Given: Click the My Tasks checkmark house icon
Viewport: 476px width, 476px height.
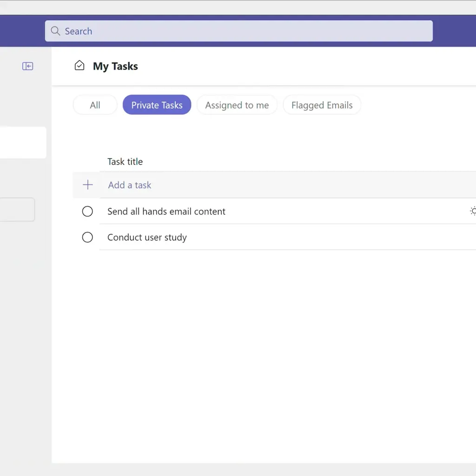Looking at the screenshot, I should (79, 66).
